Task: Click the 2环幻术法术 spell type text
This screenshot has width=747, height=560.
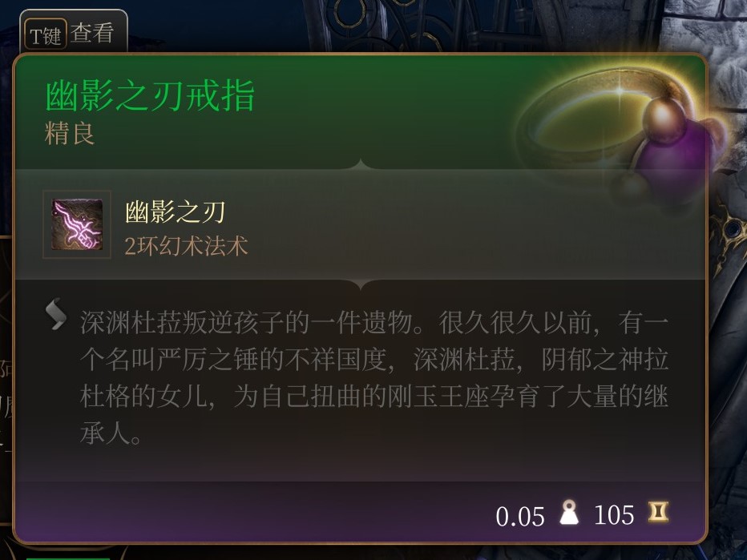Action: coord(186,246)
